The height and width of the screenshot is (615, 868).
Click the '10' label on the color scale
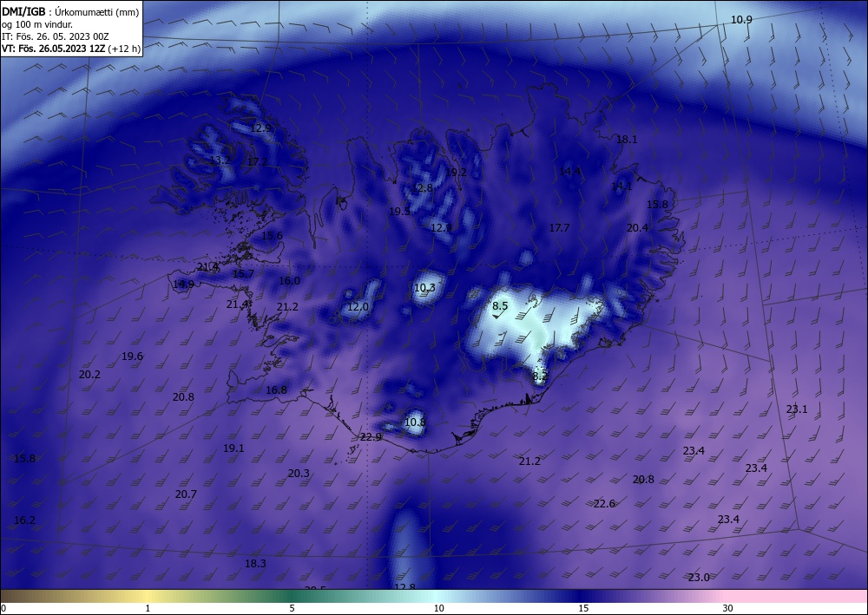[439, 608]
